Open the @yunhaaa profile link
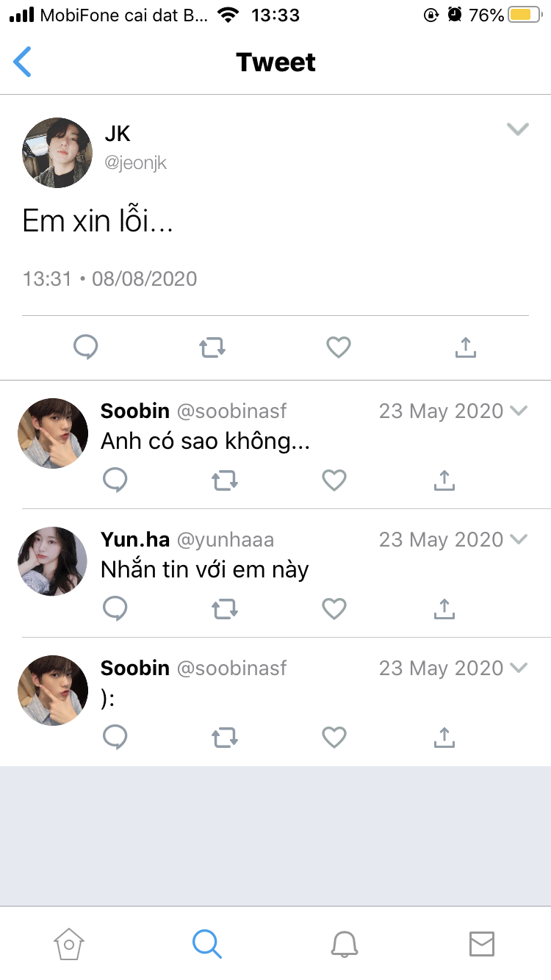551x980 pixels. [x=225, y=540]
